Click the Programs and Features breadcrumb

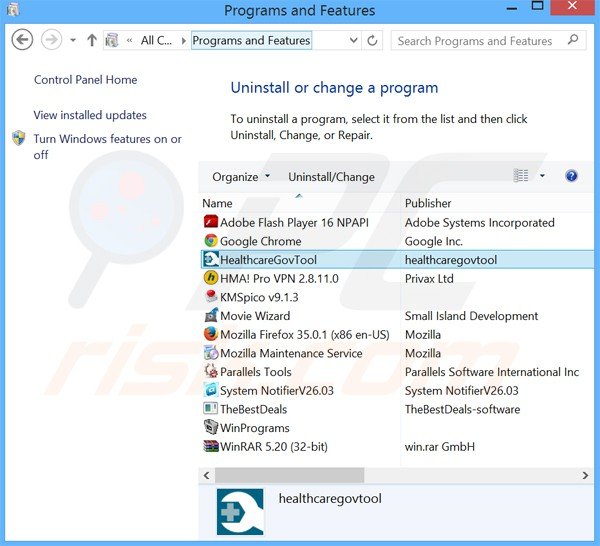pyautogui.click(x=251, y=40)
